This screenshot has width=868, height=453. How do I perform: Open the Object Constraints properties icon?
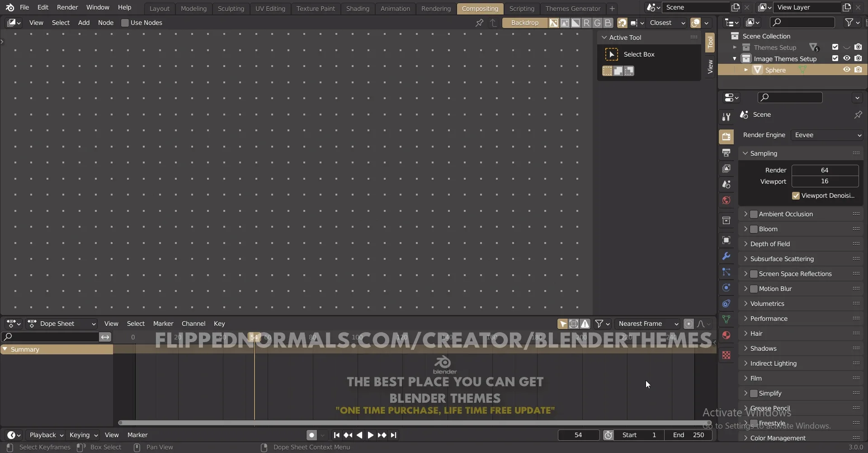[726, 303]
